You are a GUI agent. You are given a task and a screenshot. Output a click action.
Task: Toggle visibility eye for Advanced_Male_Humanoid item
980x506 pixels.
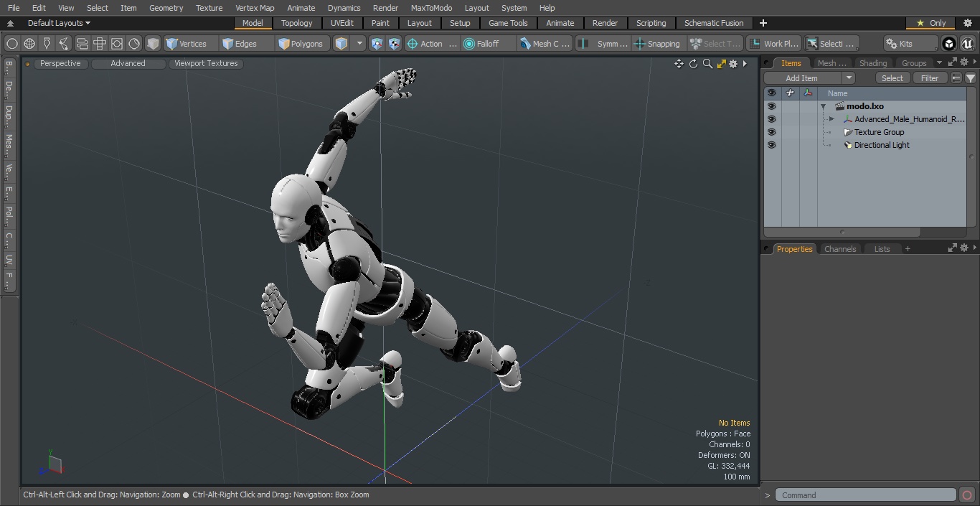771,119
